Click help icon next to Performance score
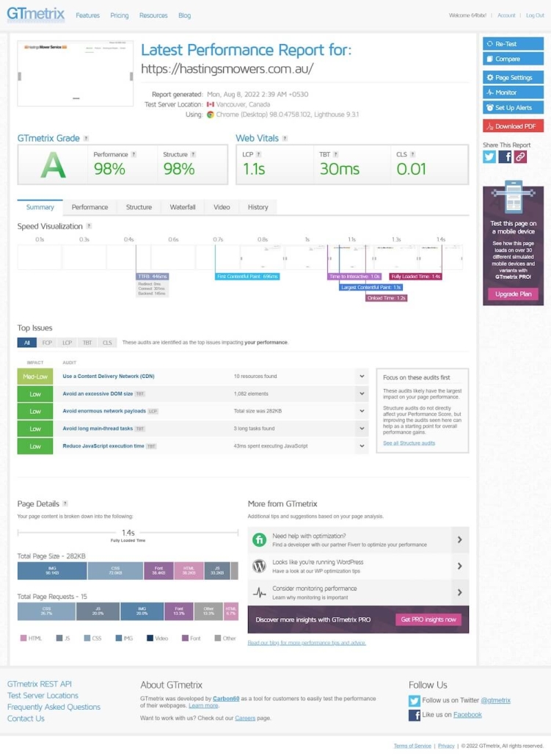The image size is (551, 756). tap(134, 154)
